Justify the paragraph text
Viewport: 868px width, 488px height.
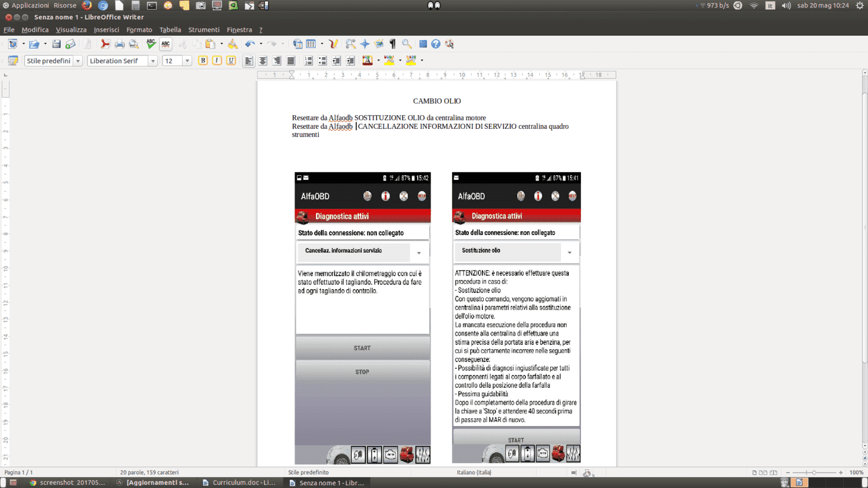click(x=291, y=61)
